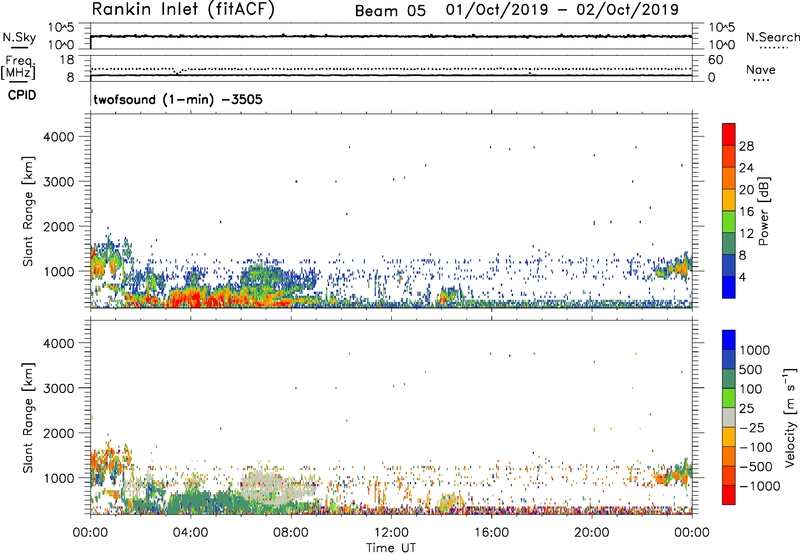Image resolution: width=800 pixels, height=554 pixels.
Task: Click the '28' tick on Power colorbar
Action: (746, 146)
